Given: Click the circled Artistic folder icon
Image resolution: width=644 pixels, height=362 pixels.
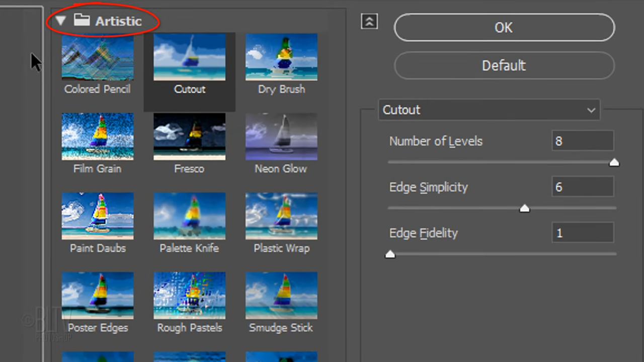Looking at the screenshot, I should [x=82, y=21].
